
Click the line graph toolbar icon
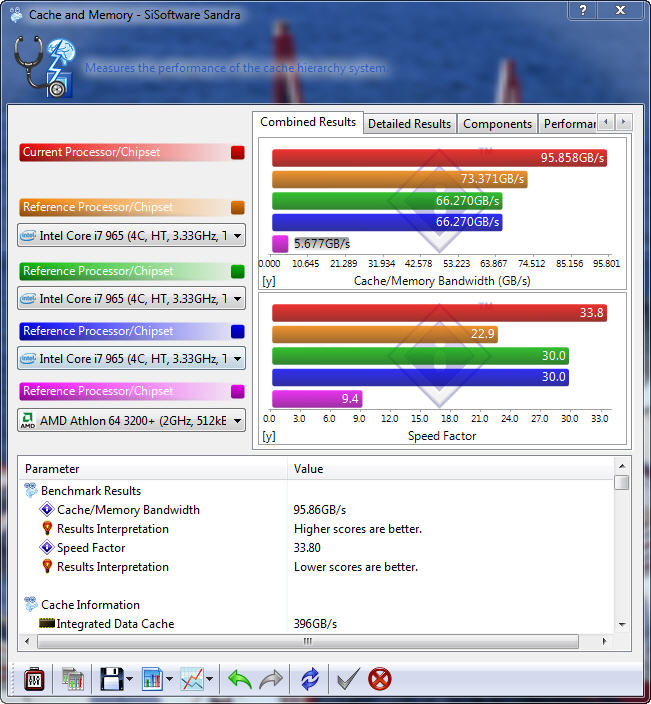pos(192,679)
